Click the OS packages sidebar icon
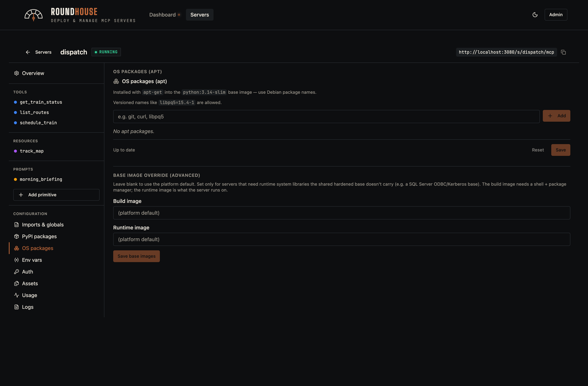 (x=17, y=248)
